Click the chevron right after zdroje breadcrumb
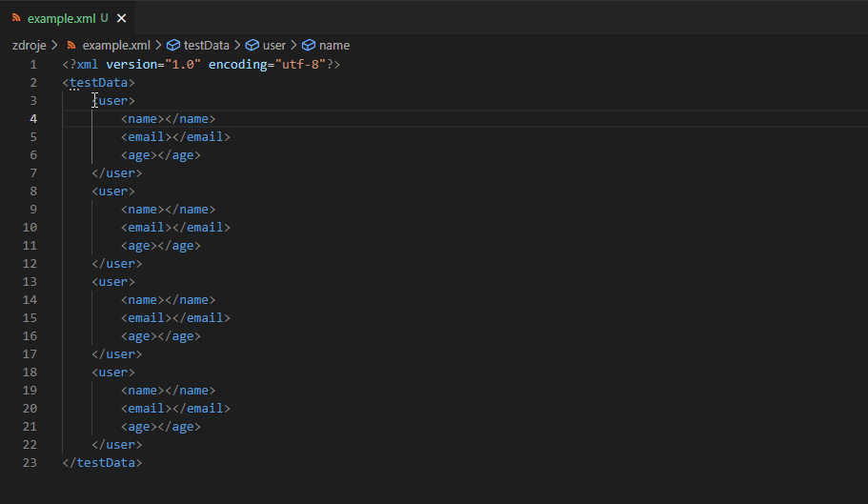Screen dimensions: 868x504 click(55, 45)
